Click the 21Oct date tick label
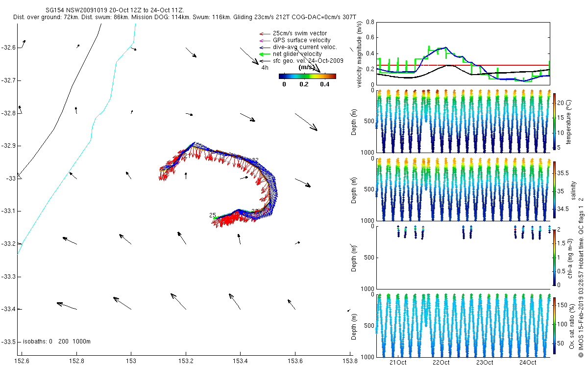The height and width of the screenshot is (368, 588). 398,363
